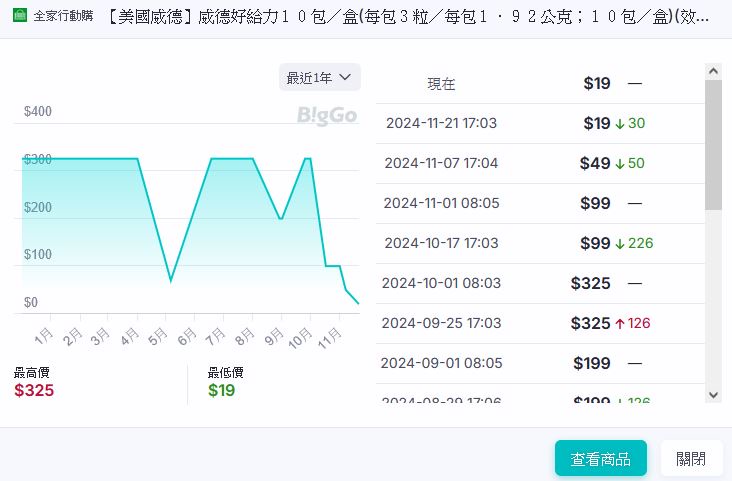Select the 2024-11-21 17:03 price row
732x481 pixels.
pyautogui.click(x=540, y=123)
